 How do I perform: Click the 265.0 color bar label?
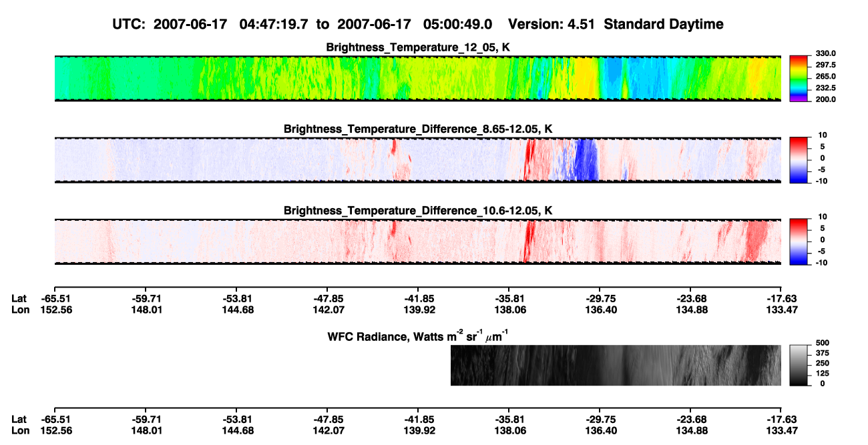[x=825, y=76]
